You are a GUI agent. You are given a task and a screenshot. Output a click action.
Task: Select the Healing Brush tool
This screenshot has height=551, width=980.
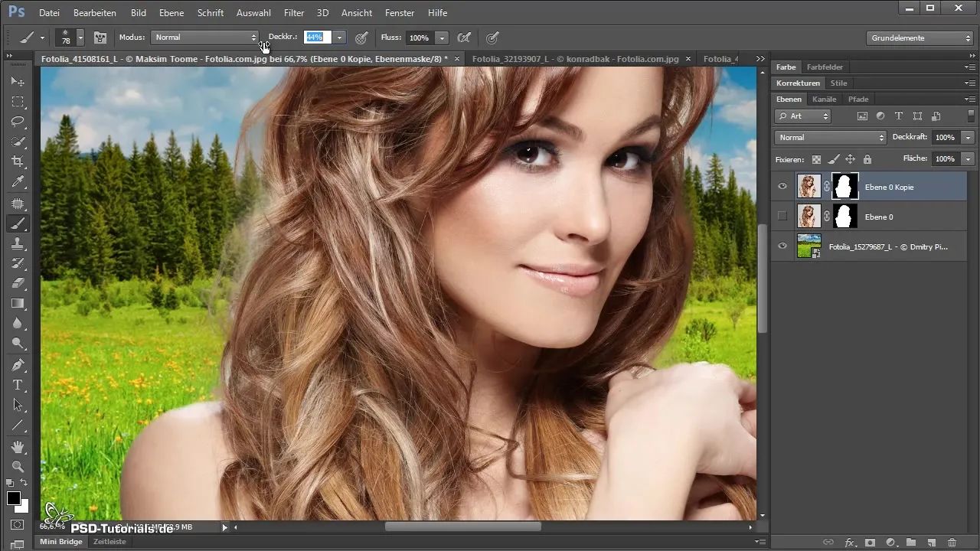18,204
